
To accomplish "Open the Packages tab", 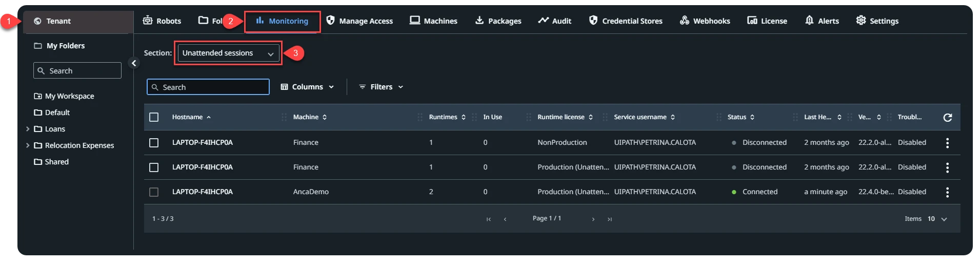I will pos(498,21).
